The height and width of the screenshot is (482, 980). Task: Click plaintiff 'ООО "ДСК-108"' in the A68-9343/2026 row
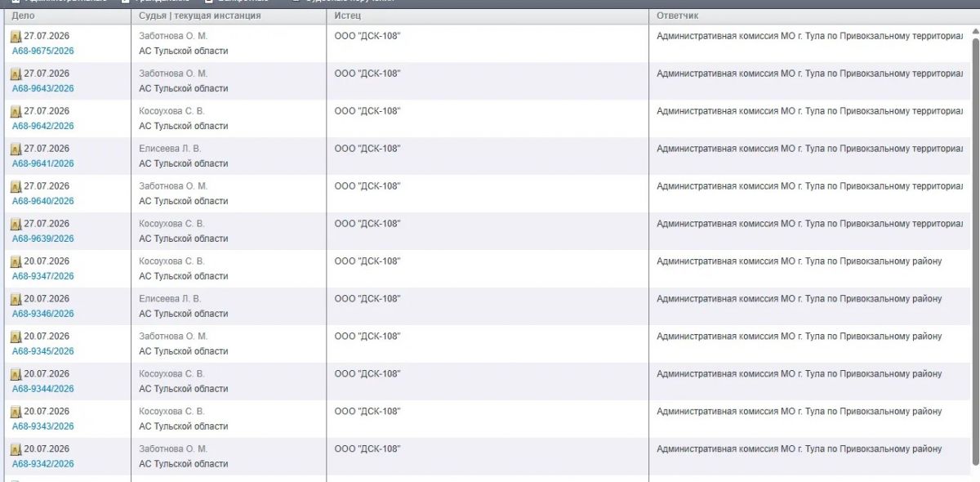point(367,412)
